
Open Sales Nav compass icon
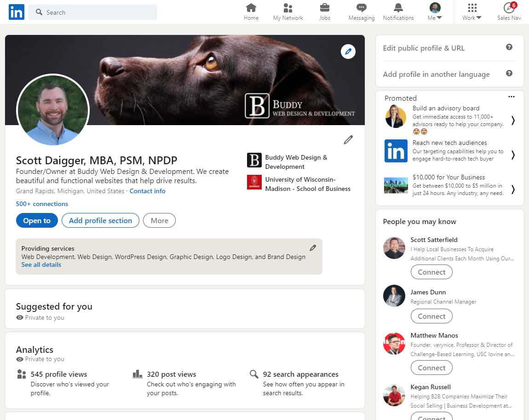click(x=509, y=7)
